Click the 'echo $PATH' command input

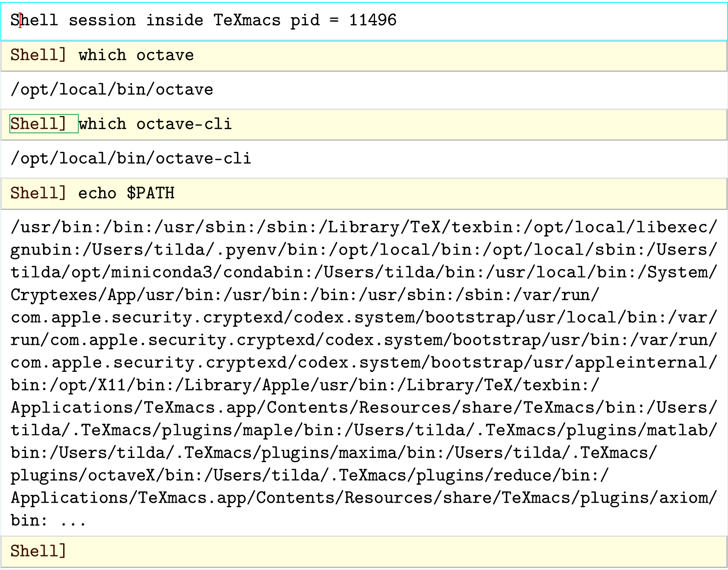click(x=126, y=193)
